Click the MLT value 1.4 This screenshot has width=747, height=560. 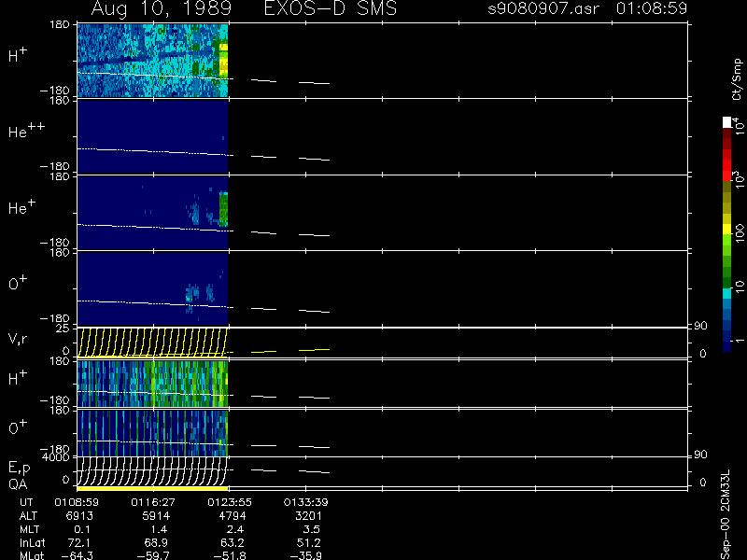[159, 529]
